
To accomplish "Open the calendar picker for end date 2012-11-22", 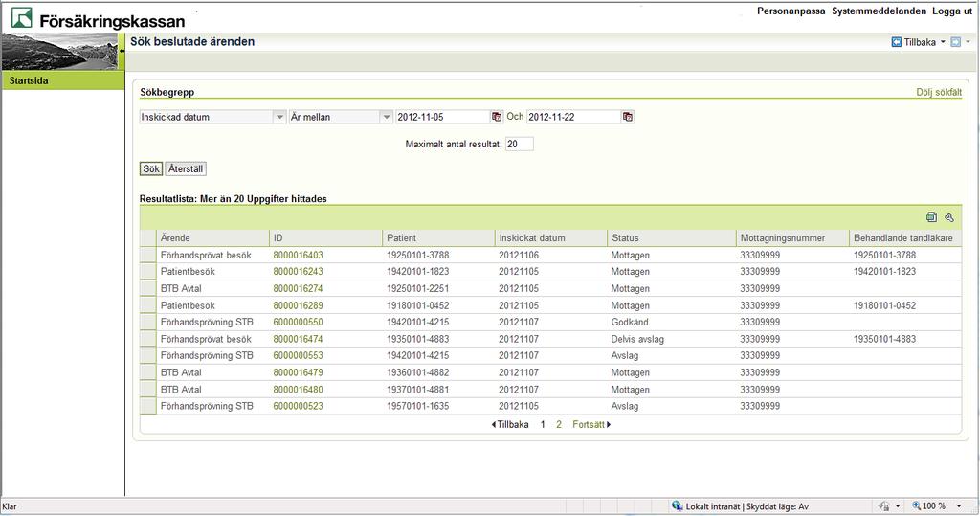I will point(628,117).
